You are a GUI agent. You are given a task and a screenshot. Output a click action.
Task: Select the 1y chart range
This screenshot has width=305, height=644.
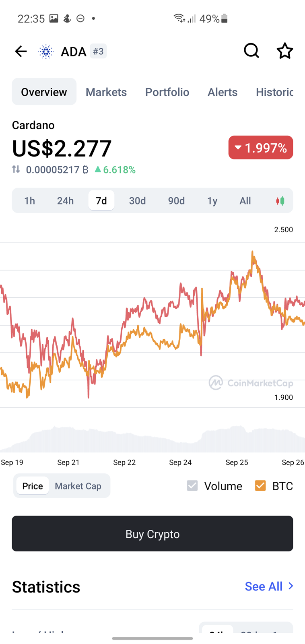pyautogui.click(x=212, y=200)
